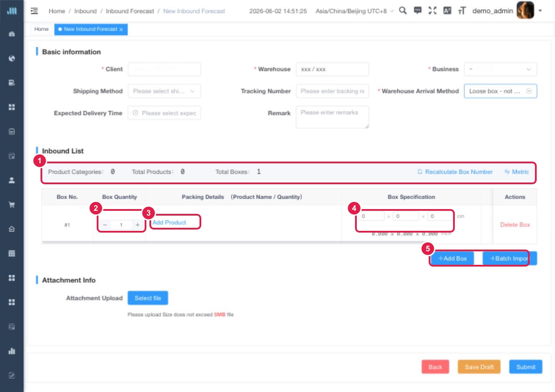This screenshot has width=555, height=392.
Task: Open the user profile sidebar icon
Action: click(x=12, y=180)
